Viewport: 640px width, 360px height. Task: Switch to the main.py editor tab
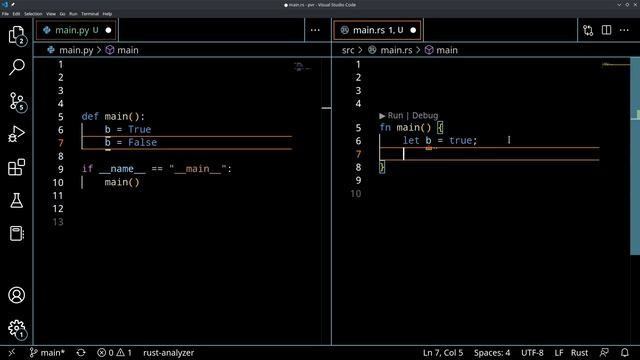coord(76,30)
